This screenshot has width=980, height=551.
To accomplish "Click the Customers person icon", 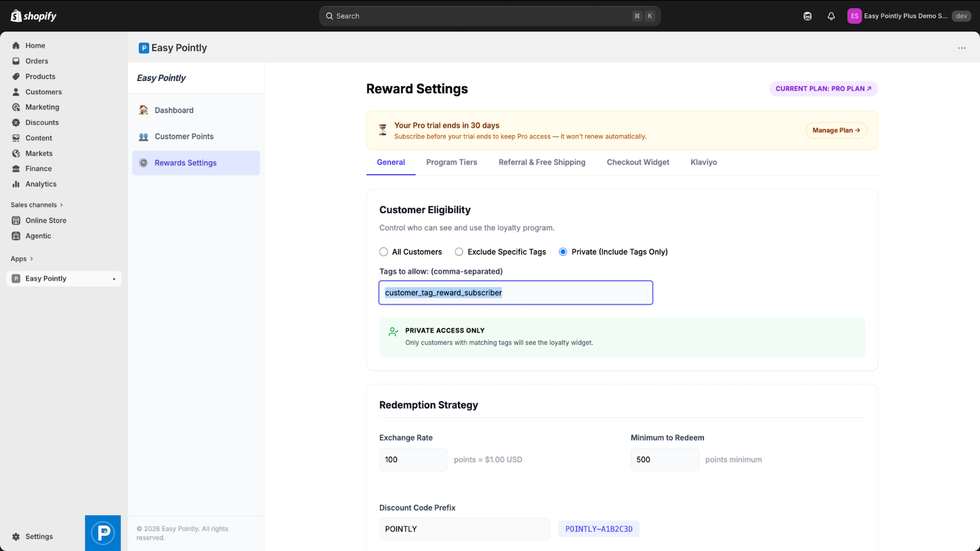I will [16, 92].
